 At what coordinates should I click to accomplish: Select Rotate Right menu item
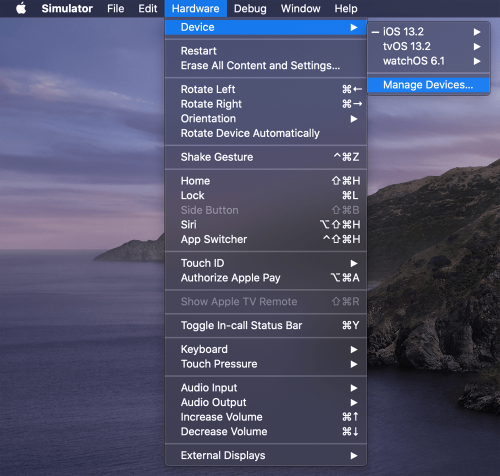click(266, 104)
